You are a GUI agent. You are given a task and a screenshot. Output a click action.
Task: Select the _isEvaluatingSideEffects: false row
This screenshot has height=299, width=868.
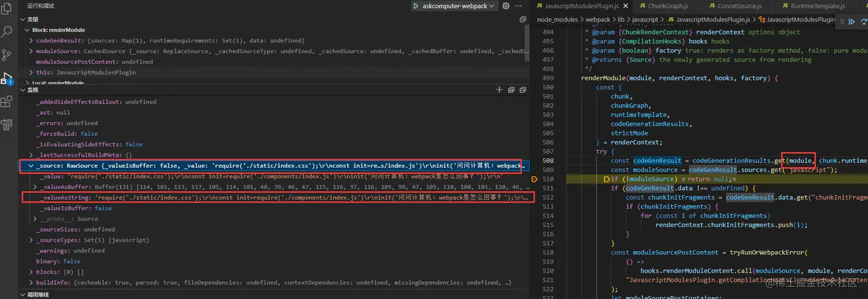click(x=273, y=144)
